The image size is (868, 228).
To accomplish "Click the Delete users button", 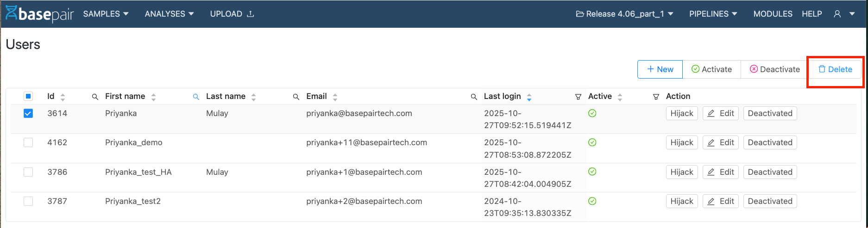I will (x=835, y=69).
